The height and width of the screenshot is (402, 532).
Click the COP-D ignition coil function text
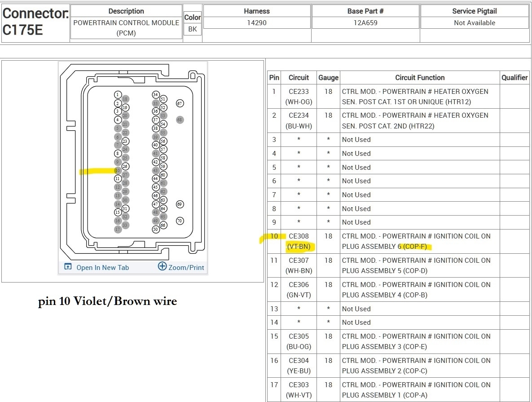416,265
